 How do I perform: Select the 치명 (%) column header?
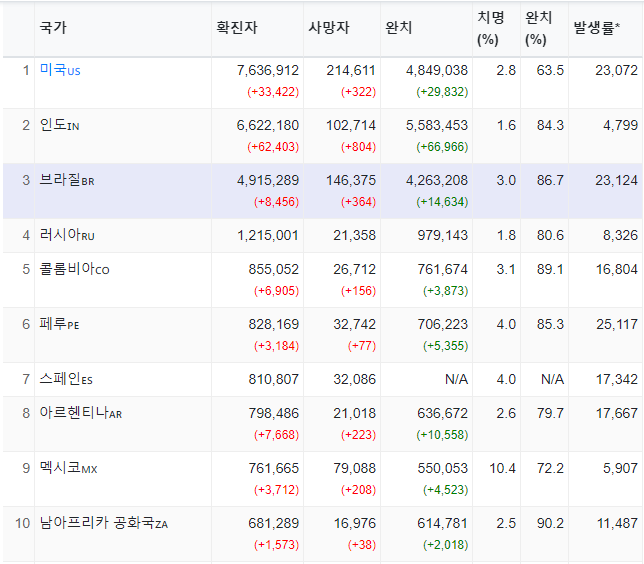490,28
